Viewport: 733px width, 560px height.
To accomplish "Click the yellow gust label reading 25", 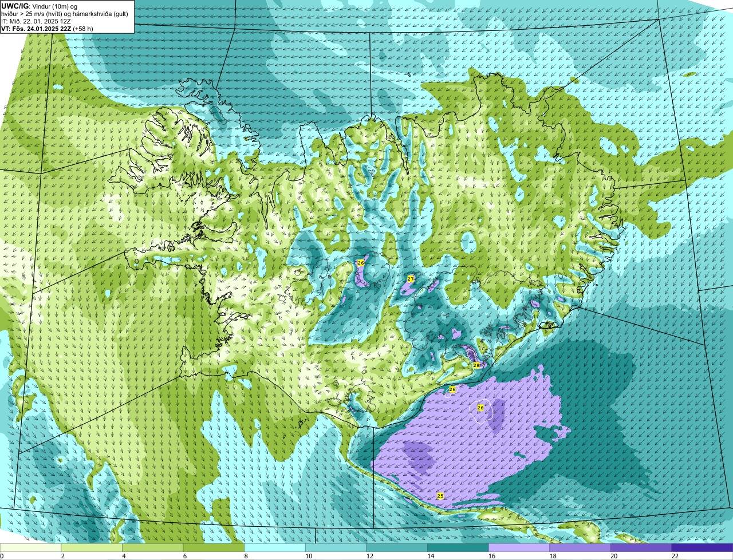I will coord(440,496).
